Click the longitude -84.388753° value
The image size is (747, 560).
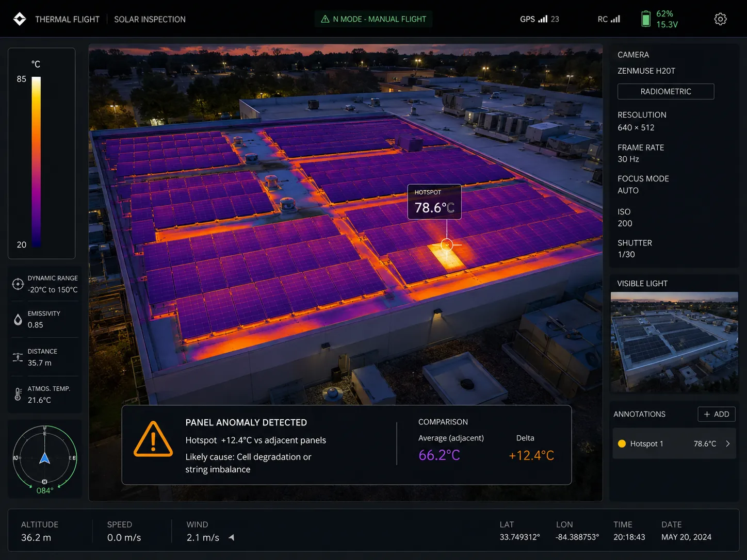click(x=577, y=537)
